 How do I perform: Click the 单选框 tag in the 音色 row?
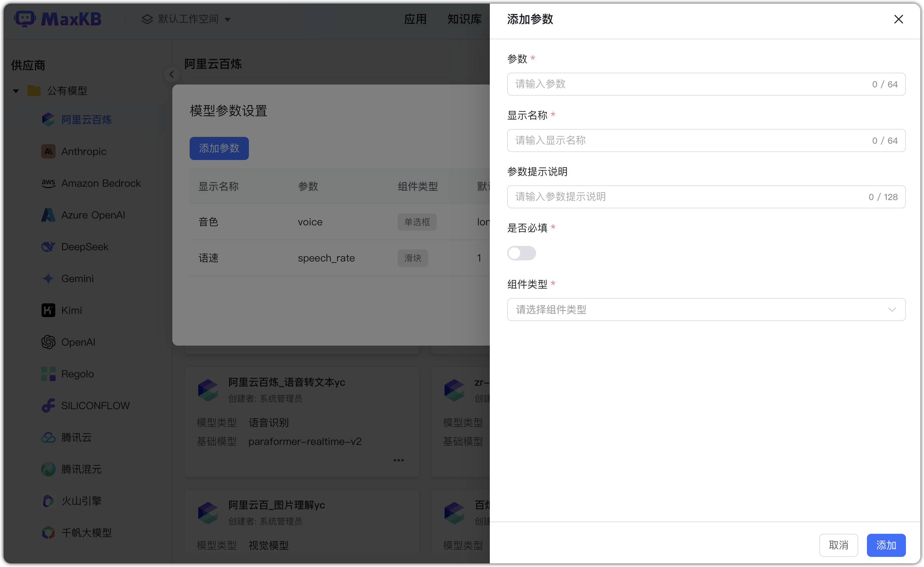click(x=417, y=222)
